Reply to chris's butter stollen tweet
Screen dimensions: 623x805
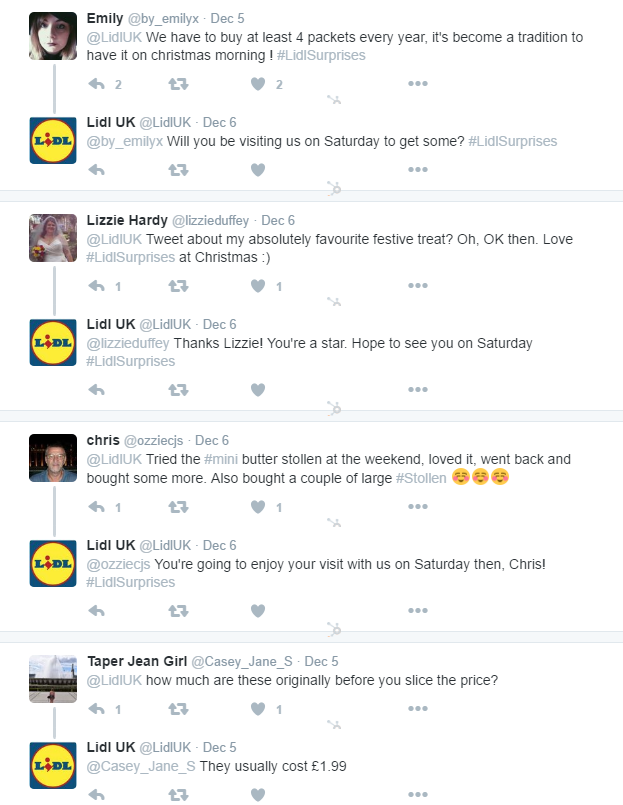tap(97, 507)
